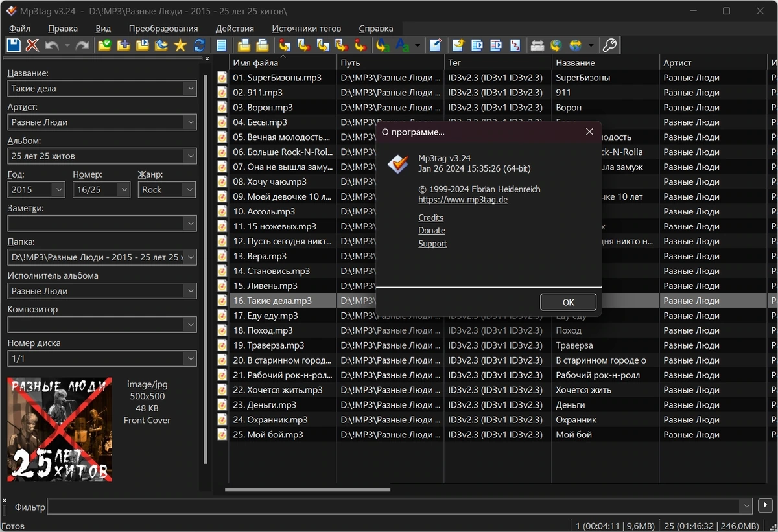Open the Папка dropdown arrow

click(189, 257)
